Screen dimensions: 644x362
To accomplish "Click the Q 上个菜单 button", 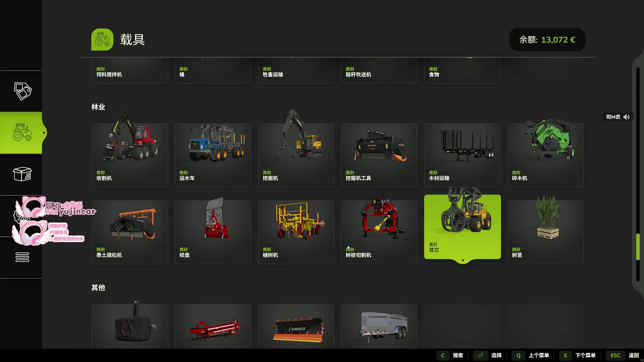I will click(530, 355).
